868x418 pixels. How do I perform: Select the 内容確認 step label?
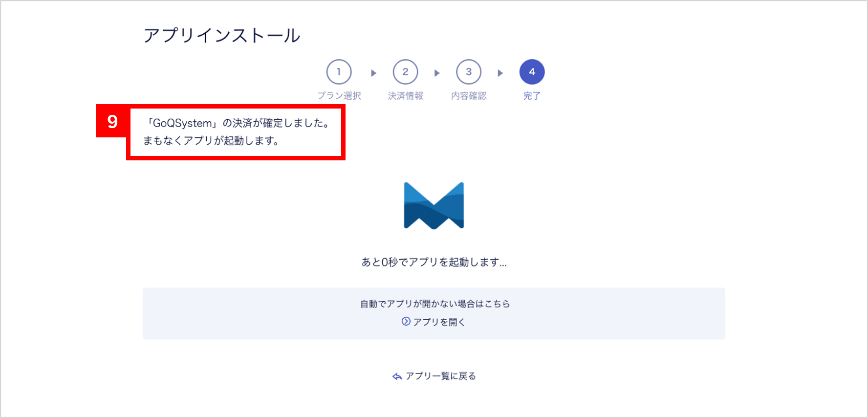tap(469, 96)
